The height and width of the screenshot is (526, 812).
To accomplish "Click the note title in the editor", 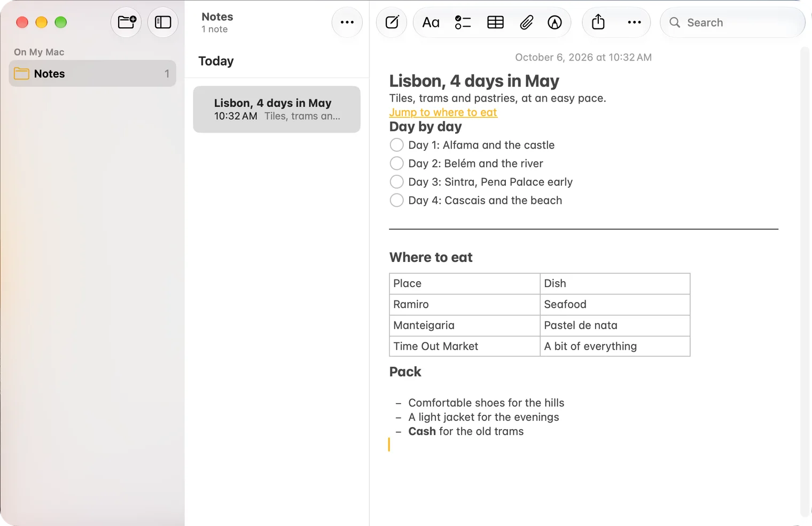I will tap(474, 81).
